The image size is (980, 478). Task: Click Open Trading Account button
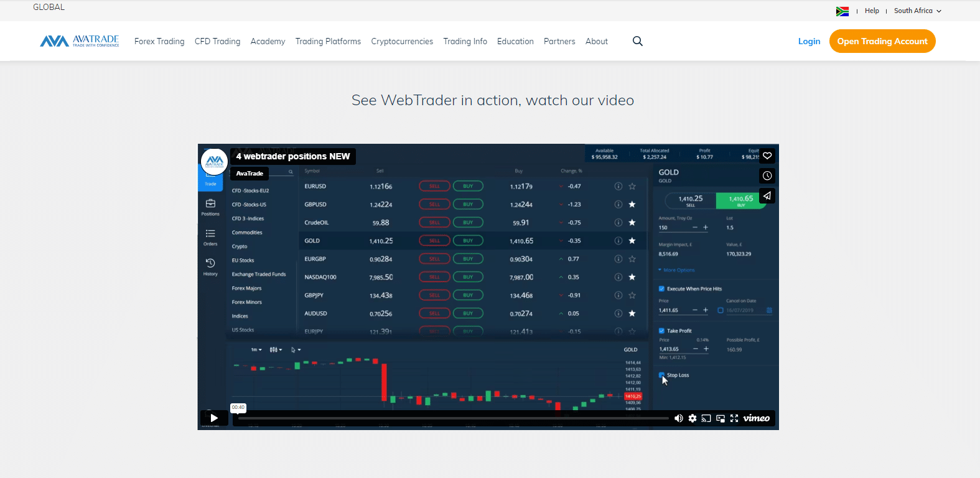[882, 41]
